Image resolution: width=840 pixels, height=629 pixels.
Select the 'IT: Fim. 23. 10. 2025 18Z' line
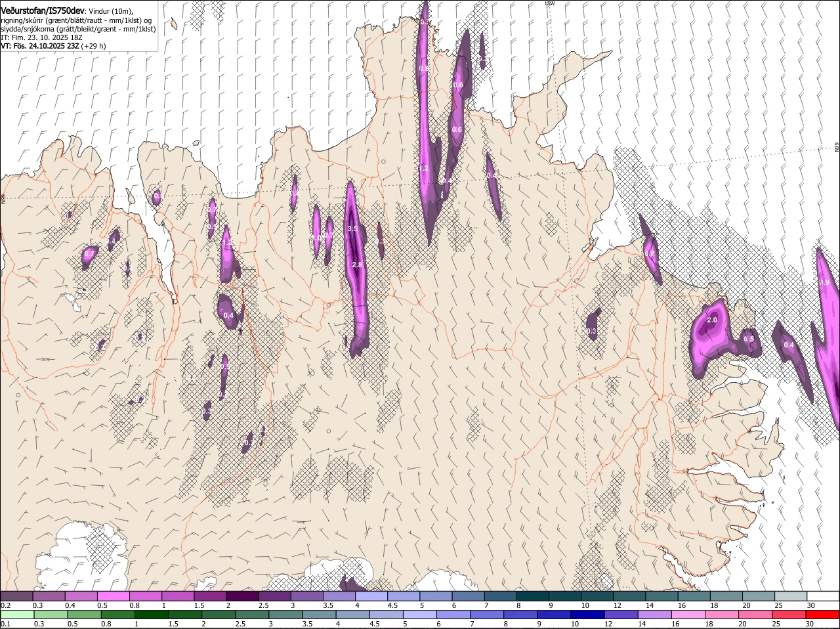click(x=41, y=37)
